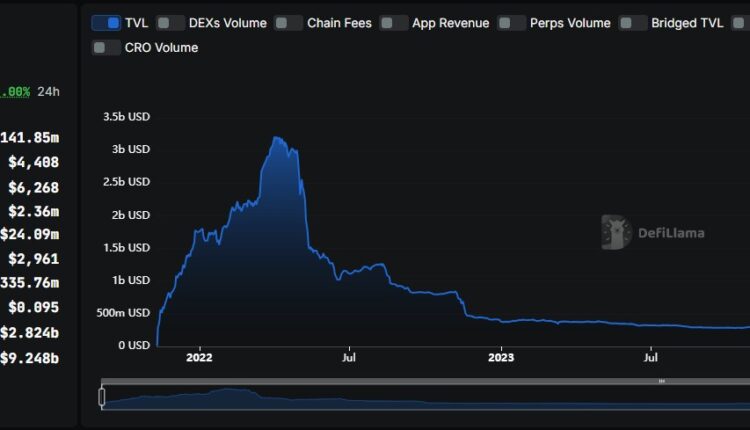The image size is (750, 430).
Task: Click the $9.248b stat value
Action: click(x=30, y=357)
